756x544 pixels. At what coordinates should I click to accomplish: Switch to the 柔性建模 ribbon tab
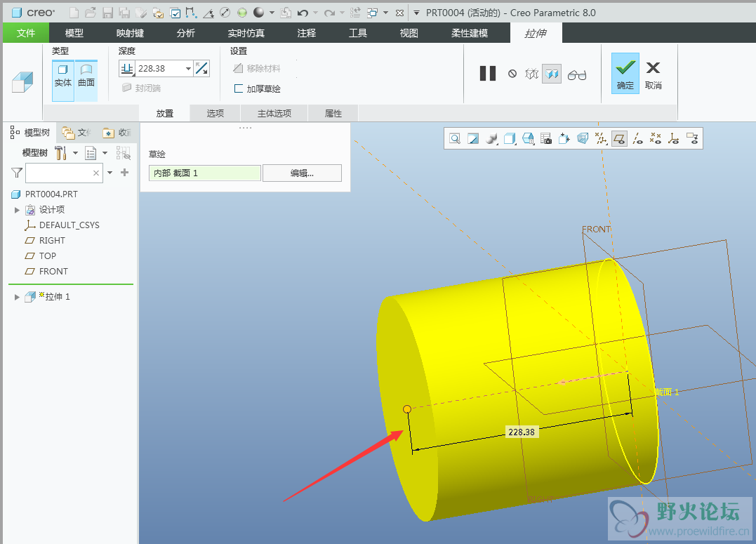pos(469,33)
